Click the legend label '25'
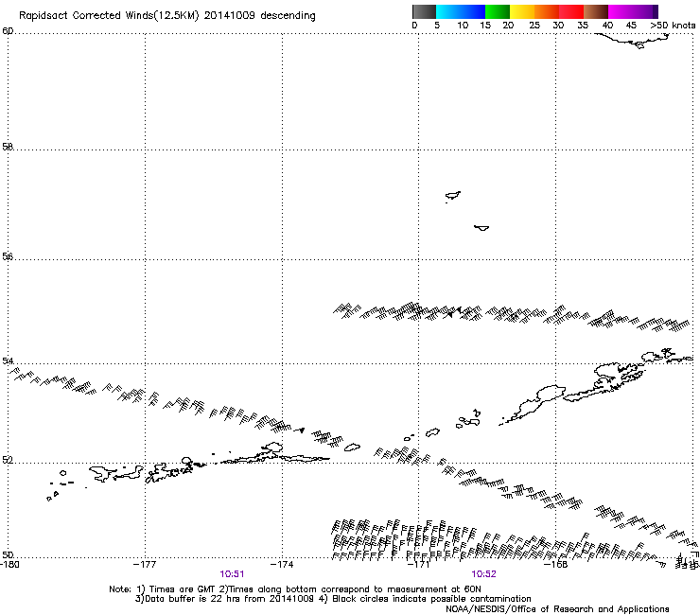Screen dimensions: 700x615 (x=534, y=26)
